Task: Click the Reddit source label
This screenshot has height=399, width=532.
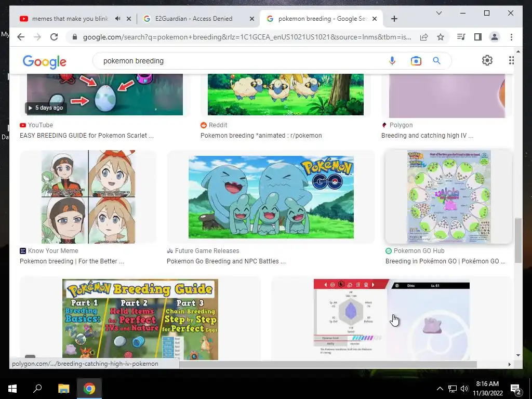Action: click(218, 125)
